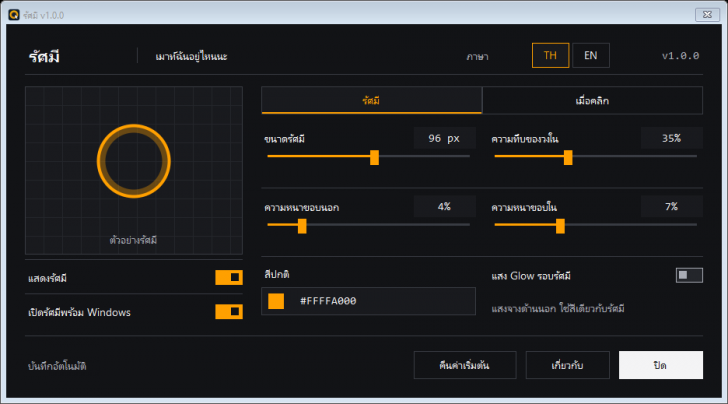Click the รัศมี app title heading
The image size is (728, 404).
pyautogui.click(x=44, y=57)
